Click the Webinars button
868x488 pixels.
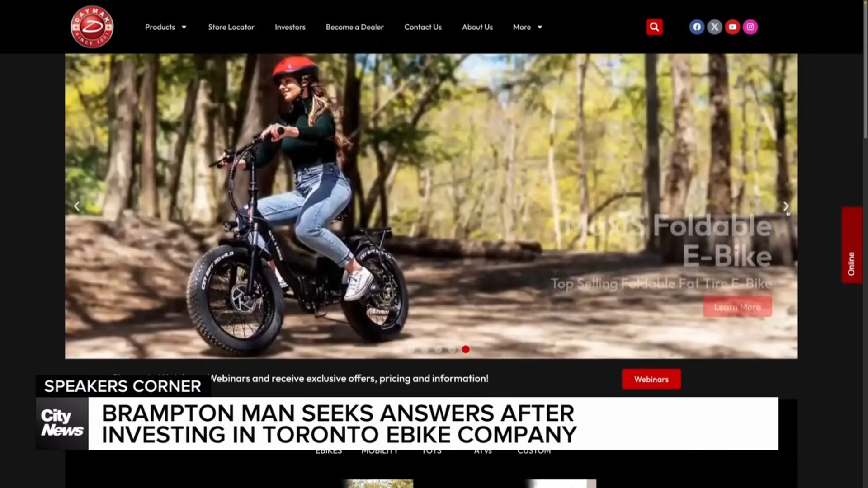651,379
